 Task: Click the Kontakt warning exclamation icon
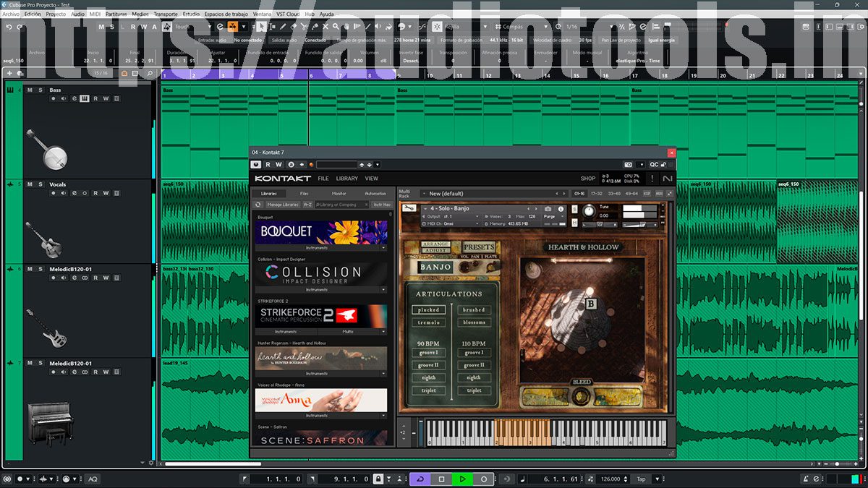click(652, 179)
